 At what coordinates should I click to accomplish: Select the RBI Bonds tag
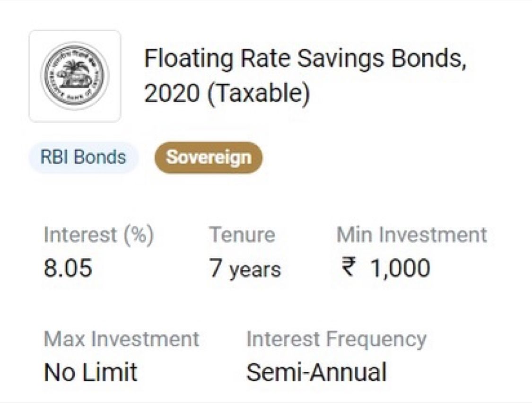83,158
